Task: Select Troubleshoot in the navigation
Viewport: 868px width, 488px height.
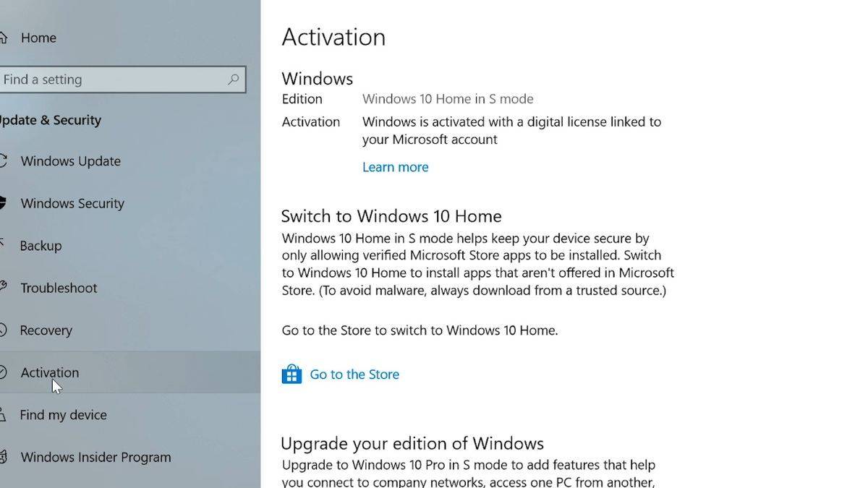Action: tap(59, 288)
